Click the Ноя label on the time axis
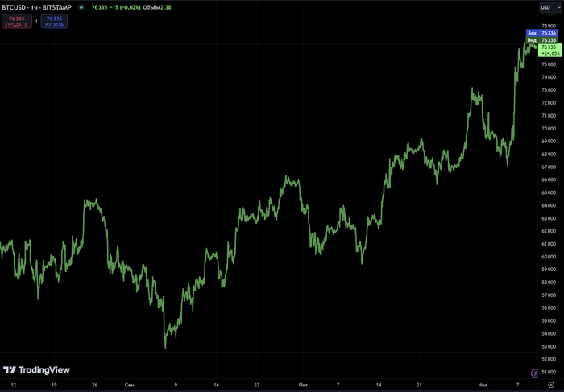The image size is (564, 392). [x=483, y=385]
